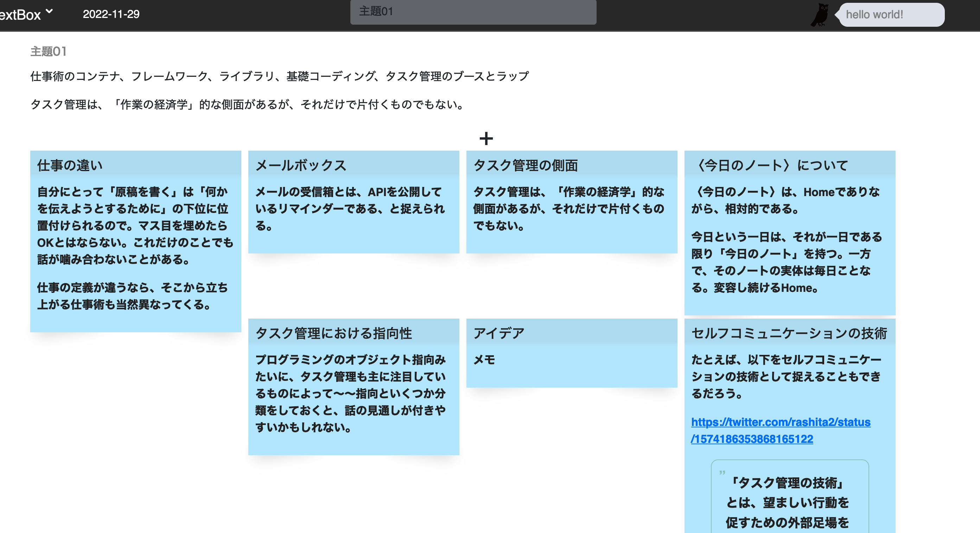The height and width of the screenshot is (533, 980).
Task: Click the 主題01 page heading
Action: [x=48, y=51]
